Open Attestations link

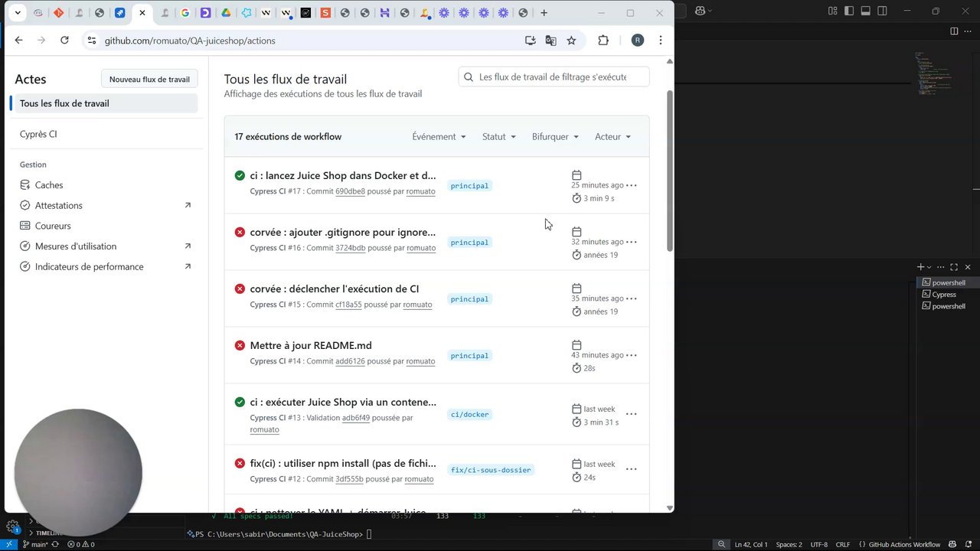tap(59, 205)
